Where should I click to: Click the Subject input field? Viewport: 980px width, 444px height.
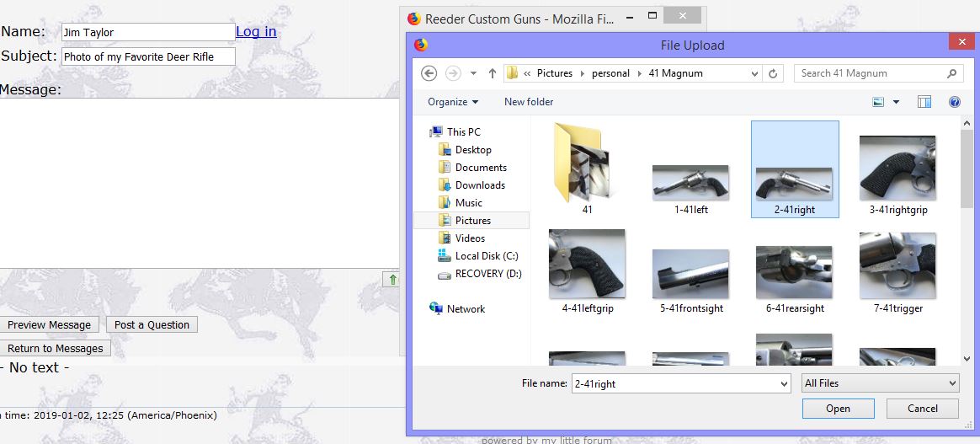(148, 56)
